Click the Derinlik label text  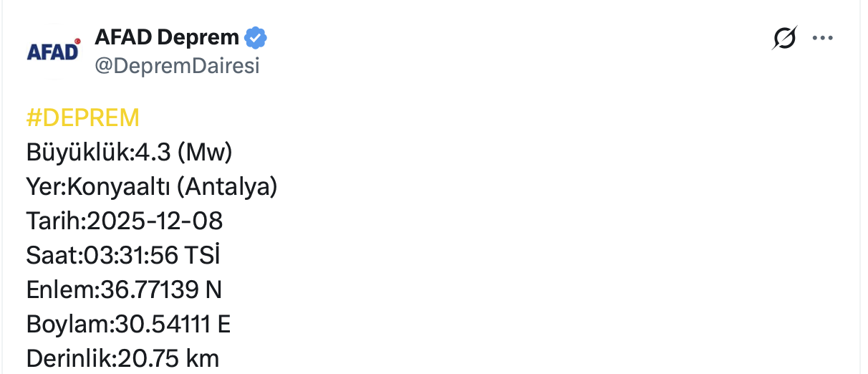tap(69, 358)
